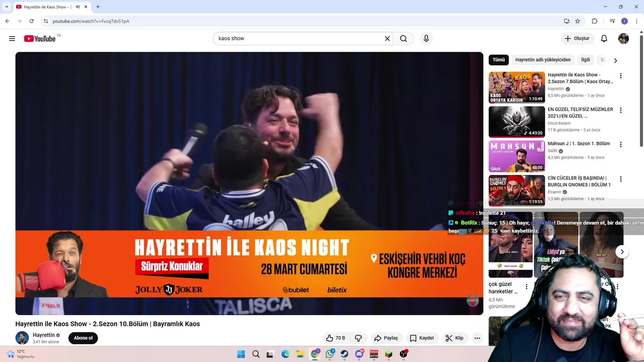Screen dimensions: 644x362
Task: Open Discord from the taskbar
Action: pyautogui.click(x=359, y=354)
